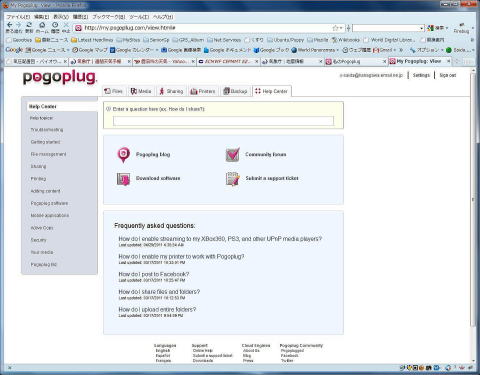Screen dimensions: 480x375
Task: Click the Facebook footer link
Action: (290, 356)
